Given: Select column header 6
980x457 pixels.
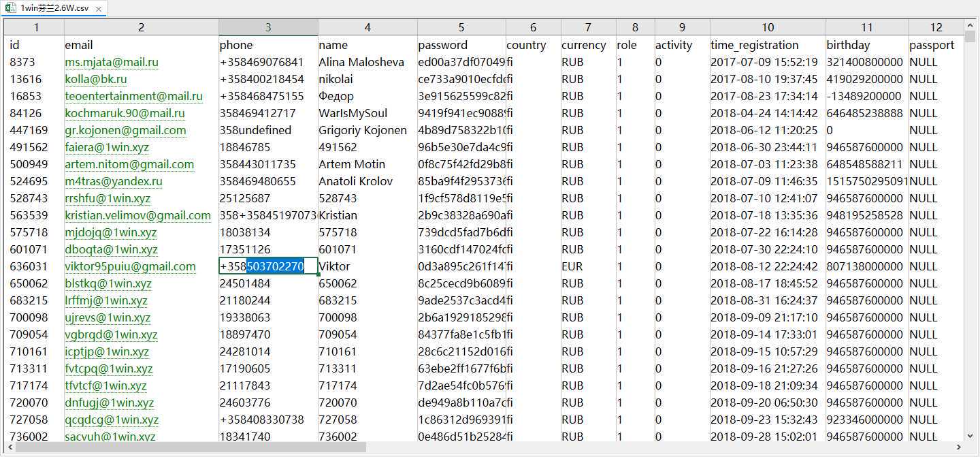Looking at the screenshot, I should 533,27.
